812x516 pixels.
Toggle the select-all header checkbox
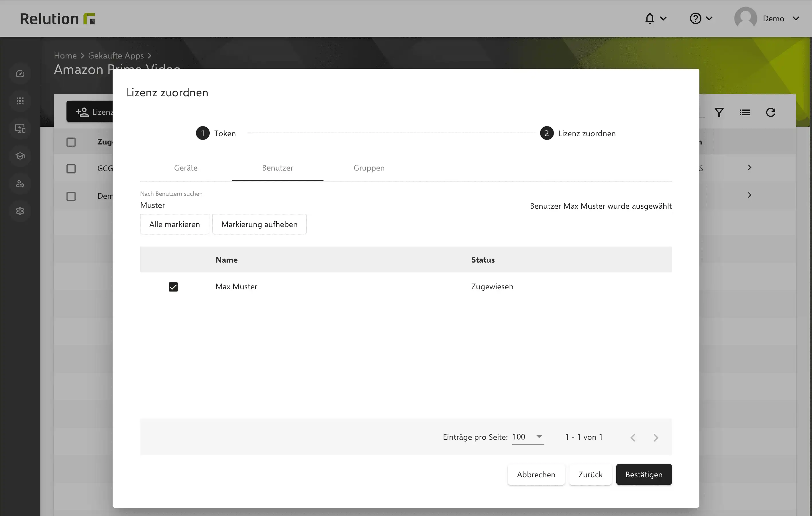point(71,142)
